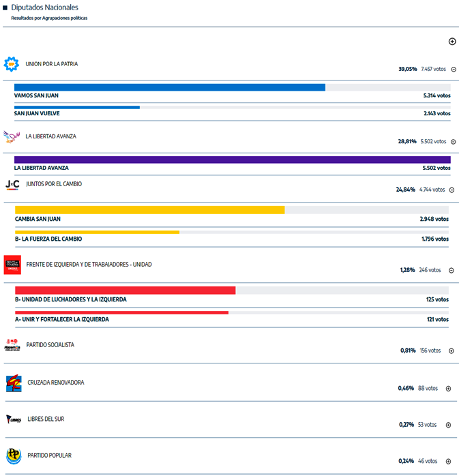Expand Libres del Sur results
This screenshot has height=476, width=459.
448,425
